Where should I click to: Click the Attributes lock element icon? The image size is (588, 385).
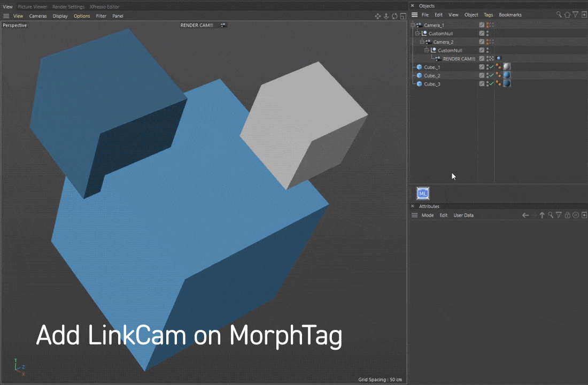(x=567, y=215)
